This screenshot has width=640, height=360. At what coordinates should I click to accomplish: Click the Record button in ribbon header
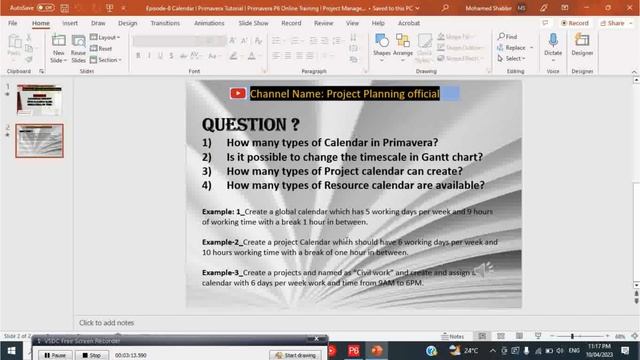(x=575, y=23)
